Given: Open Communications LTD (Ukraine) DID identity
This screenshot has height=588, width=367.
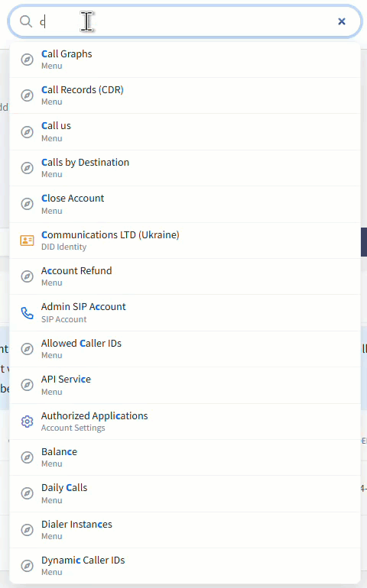Looking at the screenshot, I should (x=185, y=241).
